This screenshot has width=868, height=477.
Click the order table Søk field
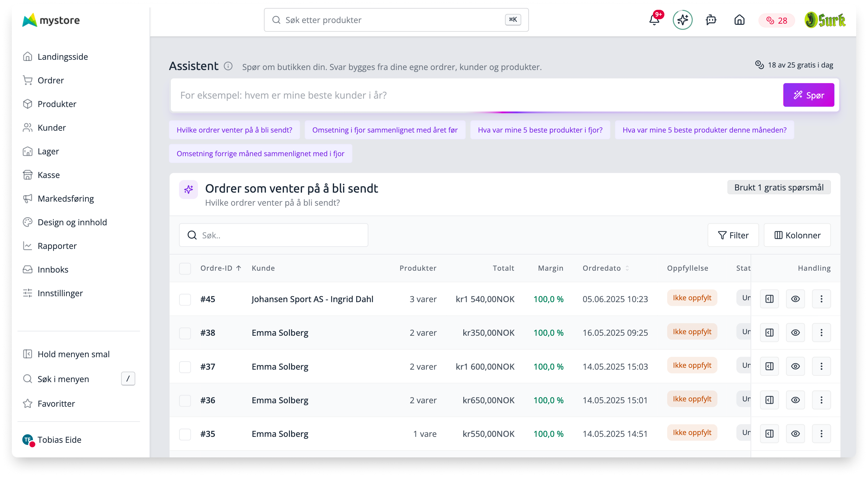coord(273,235)
